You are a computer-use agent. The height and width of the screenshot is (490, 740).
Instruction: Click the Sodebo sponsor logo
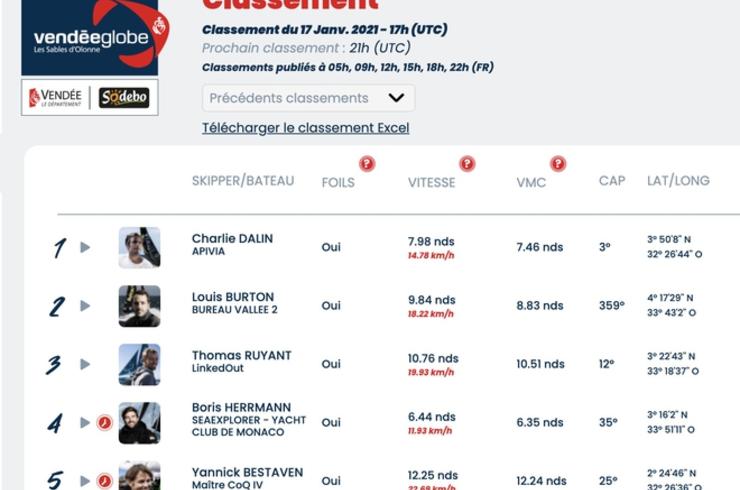(124, 98)
